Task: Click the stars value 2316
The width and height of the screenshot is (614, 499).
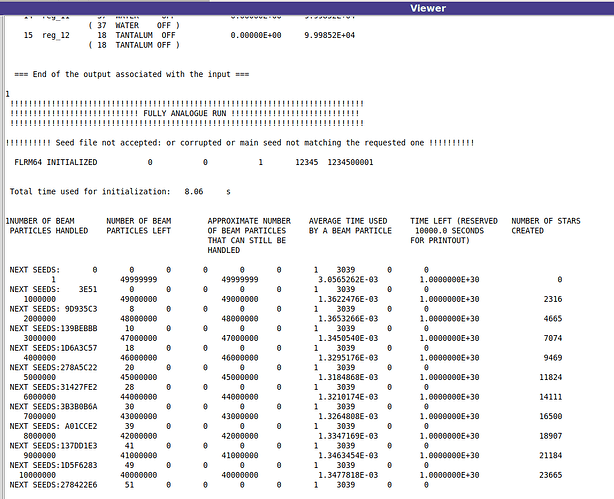Action: click(x=553, y=299)
